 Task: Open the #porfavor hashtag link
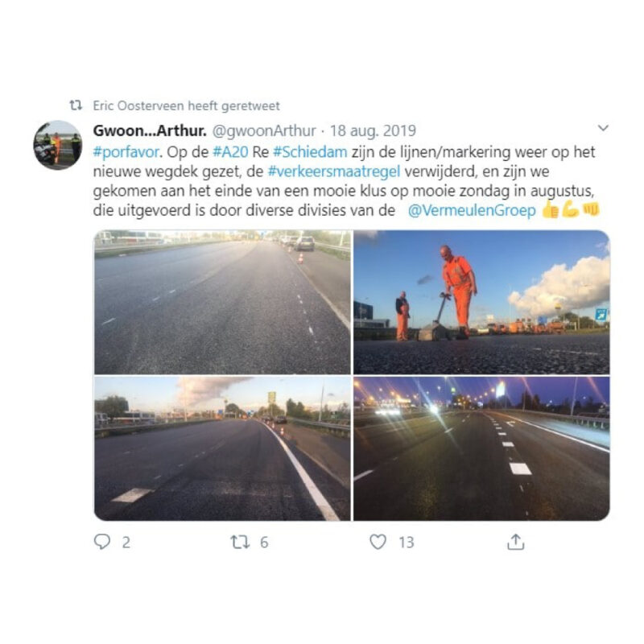[126, 152]
